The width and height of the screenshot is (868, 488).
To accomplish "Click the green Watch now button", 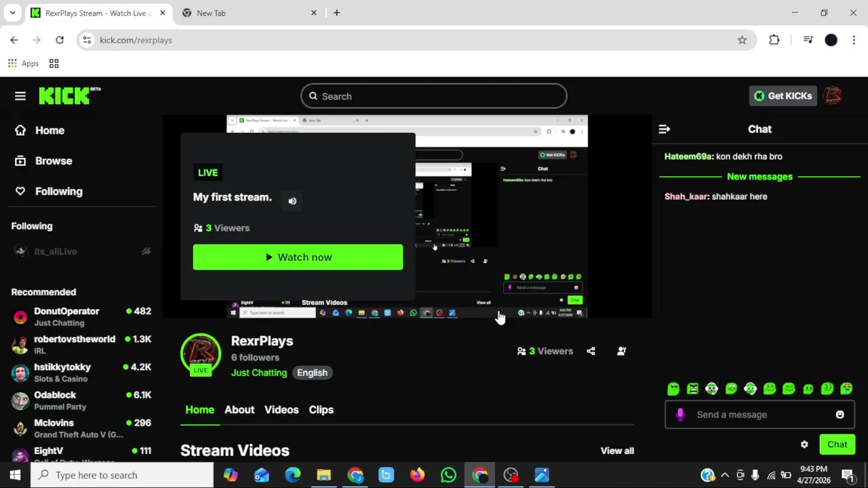I will point(298,258).
